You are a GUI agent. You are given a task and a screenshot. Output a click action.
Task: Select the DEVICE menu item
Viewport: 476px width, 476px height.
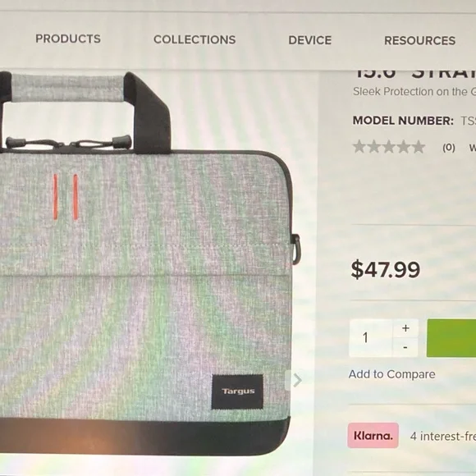tap(310, 40)
